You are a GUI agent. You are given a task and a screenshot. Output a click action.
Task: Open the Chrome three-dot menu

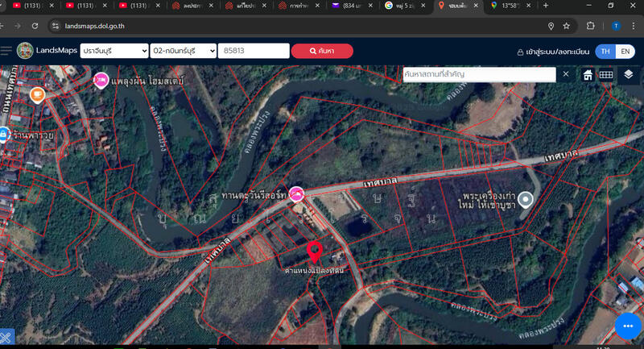pyautogui.click(x=633, y=26)
